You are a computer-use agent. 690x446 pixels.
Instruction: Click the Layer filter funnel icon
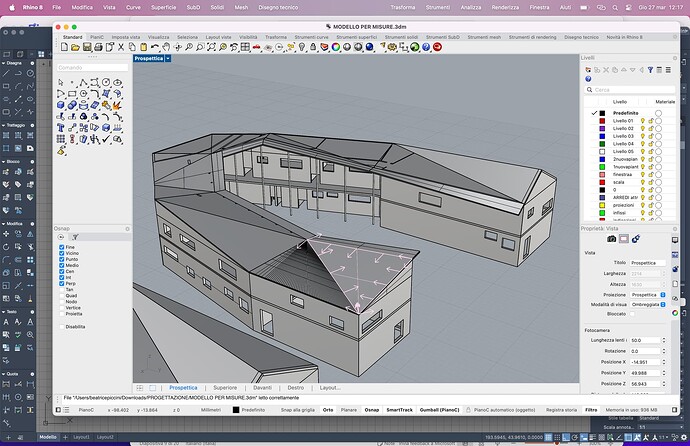pos(650,70)
